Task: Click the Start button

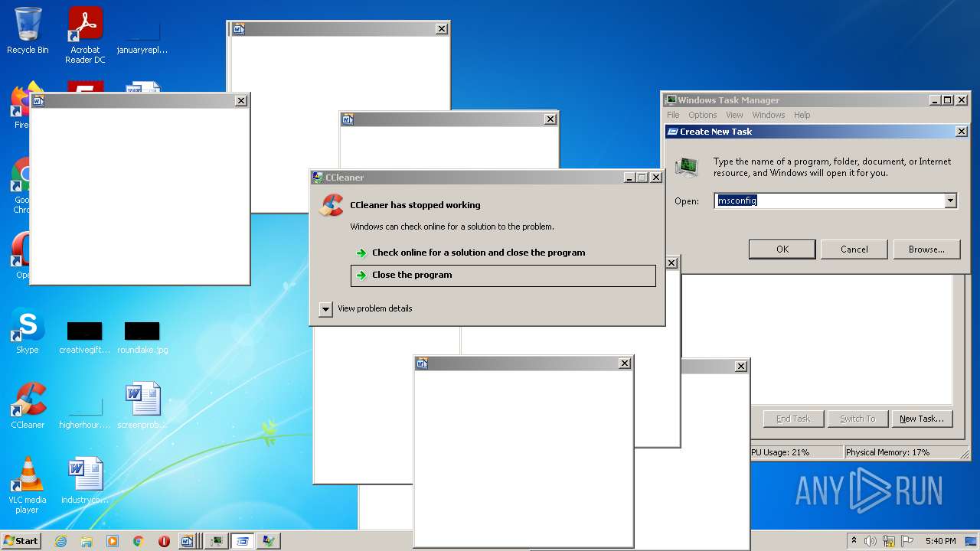Action: point(21,541)
